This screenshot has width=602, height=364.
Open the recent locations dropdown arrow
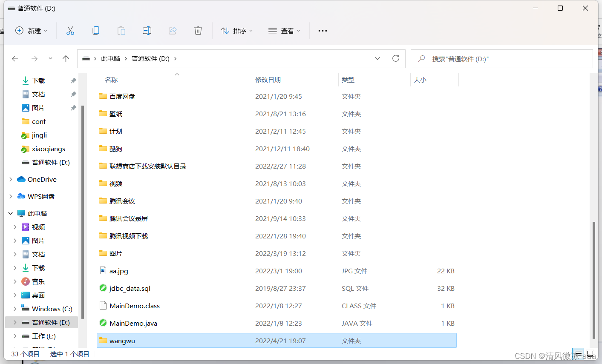tap(50, 59)
